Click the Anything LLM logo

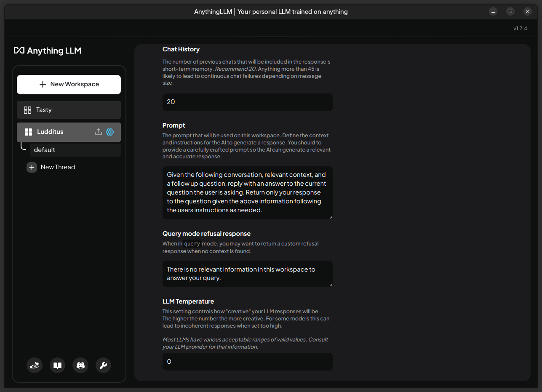point(48,51)
